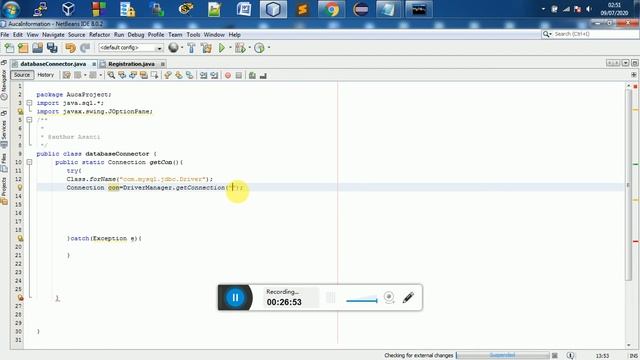640x360 pixels.
Task: Click the New Project toolbar icon
Action: coord(23,48)
